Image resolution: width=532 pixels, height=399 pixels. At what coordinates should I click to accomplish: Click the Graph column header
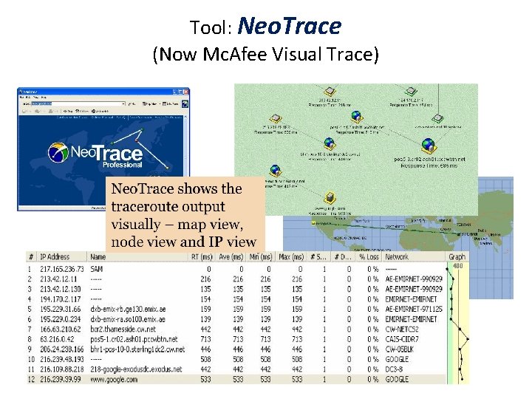(457, 257)
